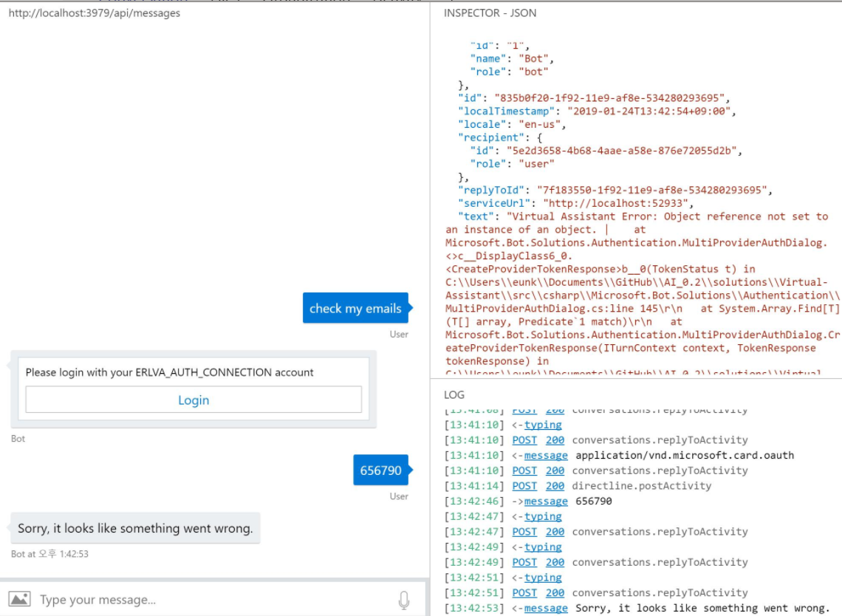Select the 656790 user message bubble

coord(382,470)
